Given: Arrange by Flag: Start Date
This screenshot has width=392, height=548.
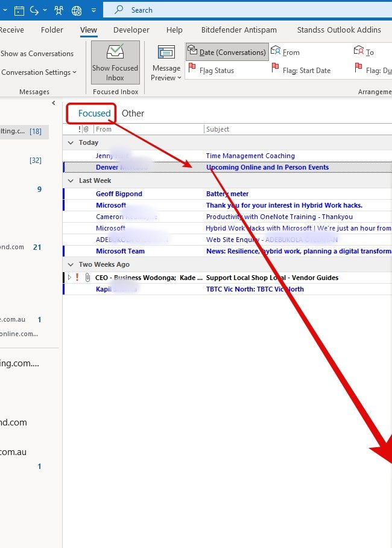Looking at the screenshot, I should point(301,70).
